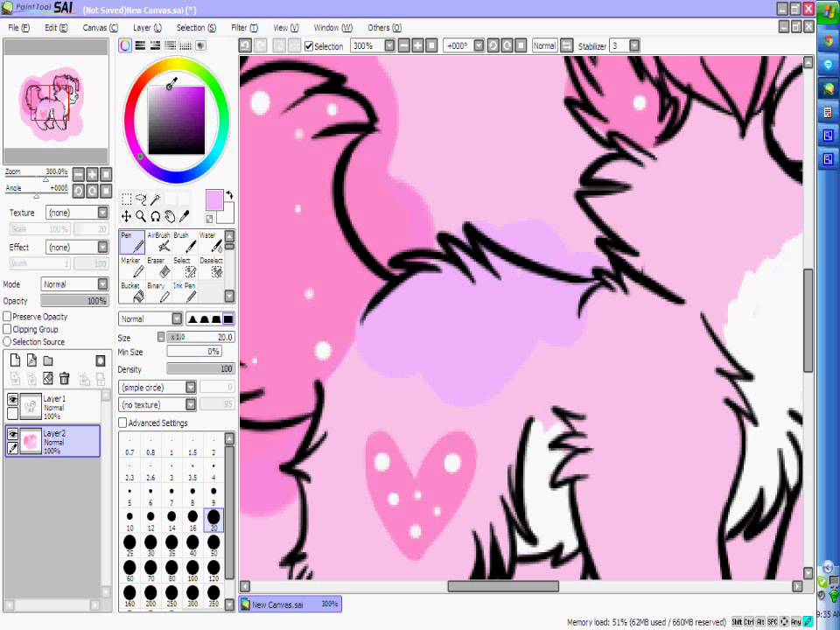Select the Binary pen tool
The image size is (840, 630).
tap(158, 292)
